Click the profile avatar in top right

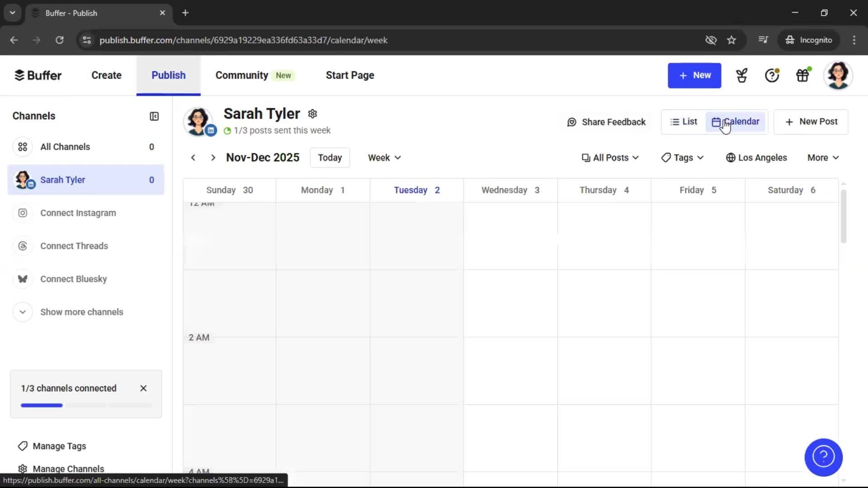pos(839,75)
